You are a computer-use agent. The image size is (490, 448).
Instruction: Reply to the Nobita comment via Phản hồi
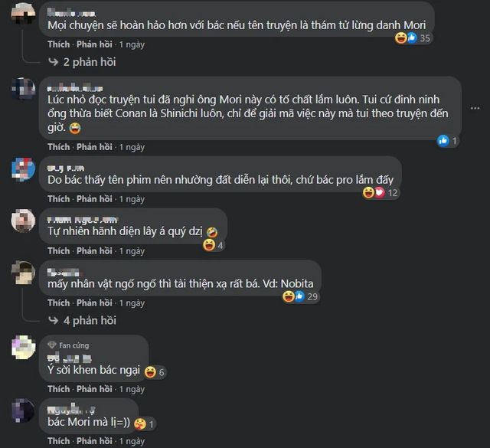pos(94,303)
